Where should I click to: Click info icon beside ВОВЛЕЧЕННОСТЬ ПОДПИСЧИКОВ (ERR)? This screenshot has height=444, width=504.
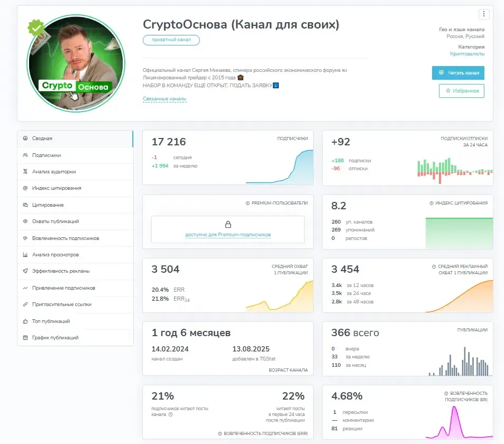click(220, 434)
